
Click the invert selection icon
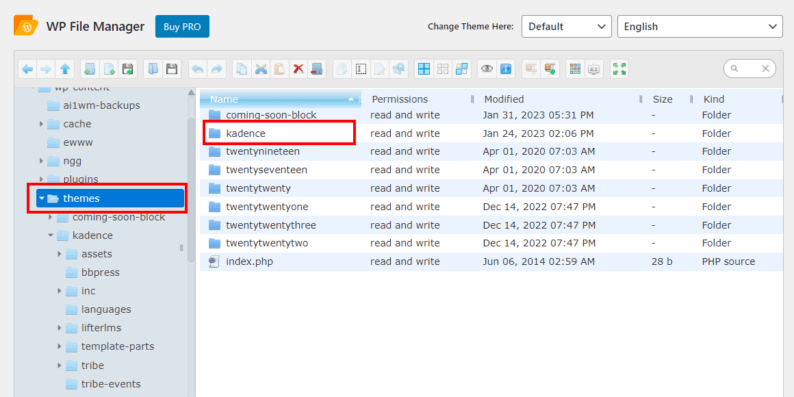pyautogui.click(x=461, y=69)
